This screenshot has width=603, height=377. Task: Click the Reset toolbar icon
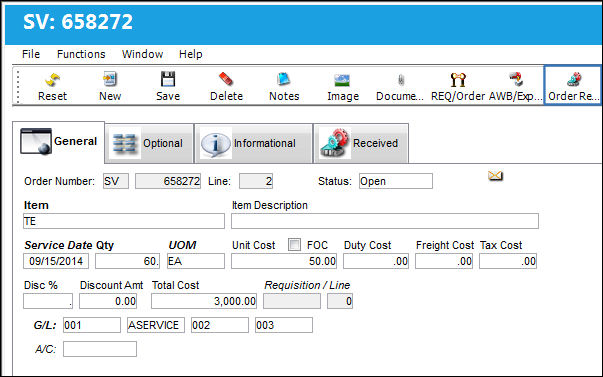pos(52,80)
